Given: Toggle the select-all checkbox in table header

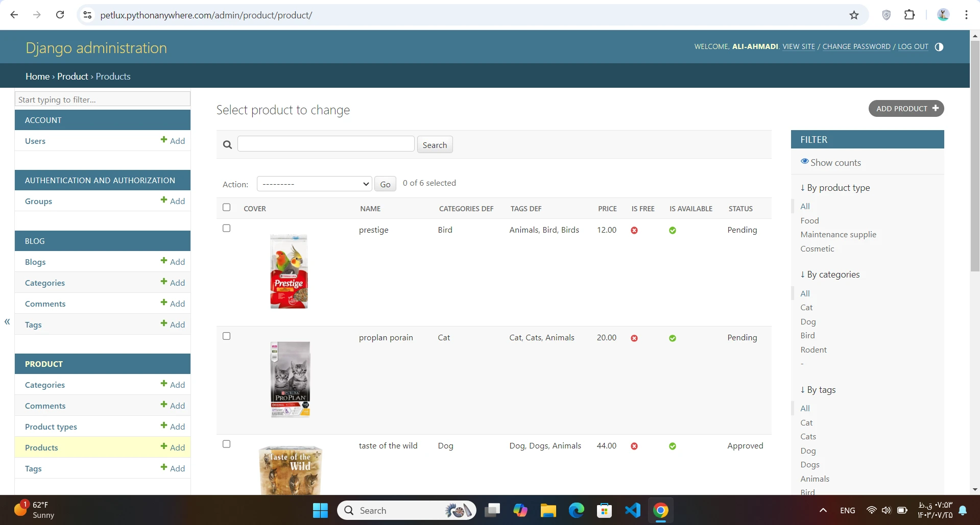Looking at the screenshot, I should pyautogui.click(x=227, y=207).
